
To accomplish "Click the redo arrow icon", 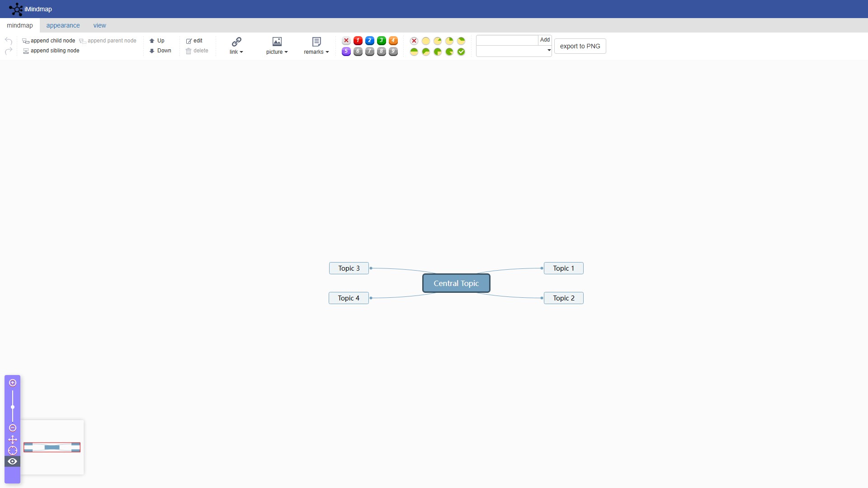I will [x=9, y=51].
